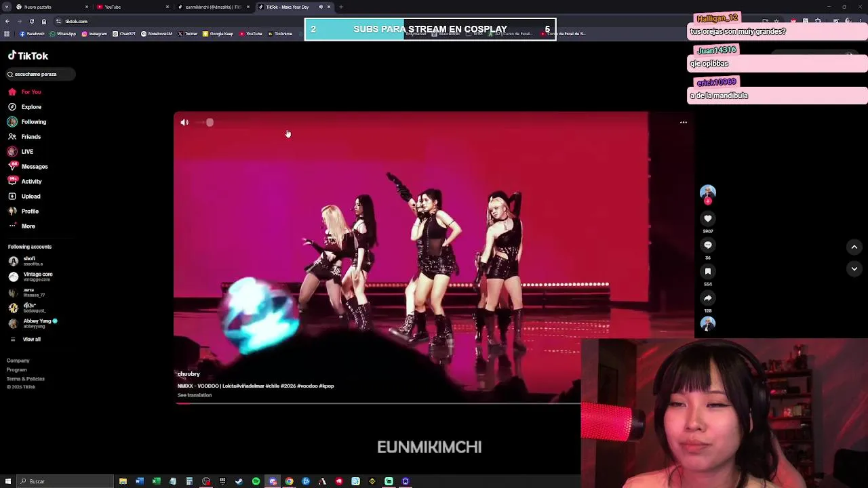Go back in the browser

[7, 21]
